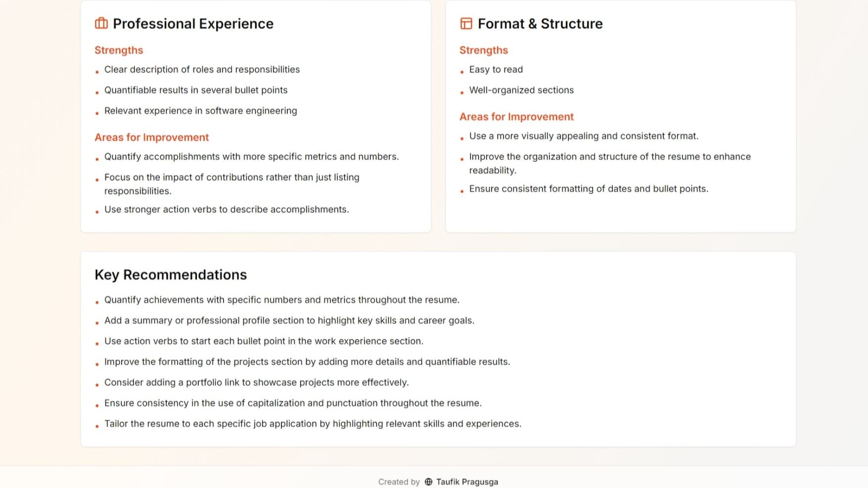Click 'Ensure consistent formatting of dates' bullet text
The height and width of the screenshot is (488, 868).
(x=589, y=188)
